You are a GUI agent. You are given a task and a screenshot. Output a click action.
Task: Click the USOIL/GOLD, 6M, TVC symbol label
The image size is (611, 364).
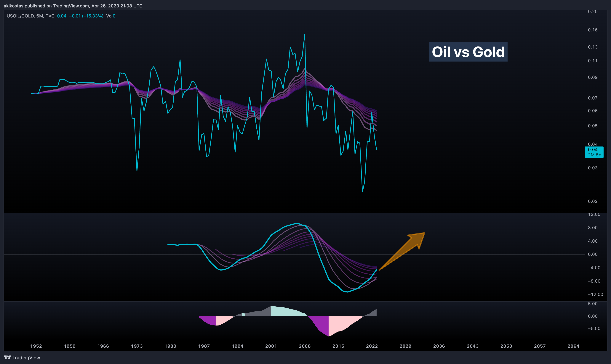tap(31, 16)
